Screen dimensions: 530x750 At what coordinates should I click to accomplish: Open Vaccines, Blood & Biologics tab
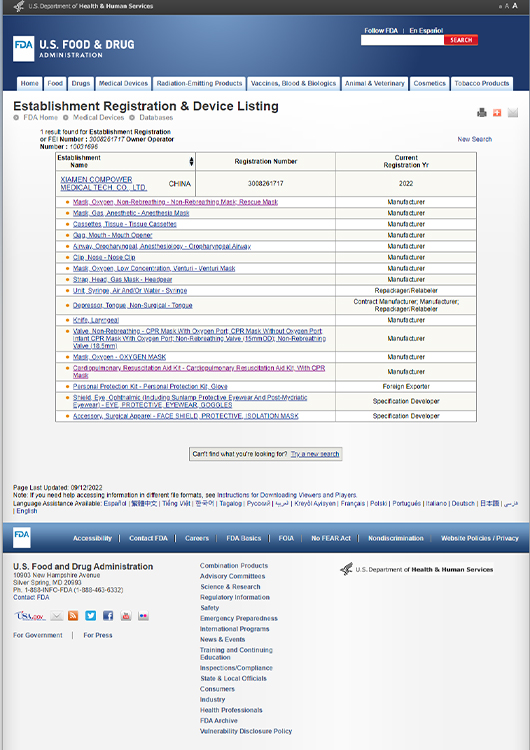click(294, 83)
